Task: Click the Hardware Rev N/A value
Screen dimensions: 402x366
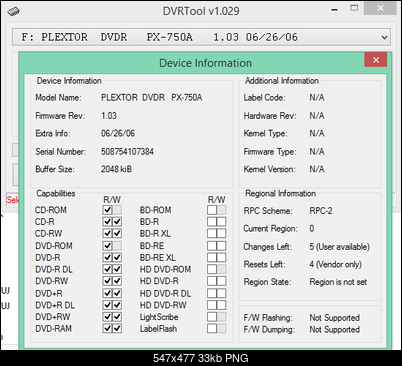Action: pyautogui.click(x=317, y=116)
